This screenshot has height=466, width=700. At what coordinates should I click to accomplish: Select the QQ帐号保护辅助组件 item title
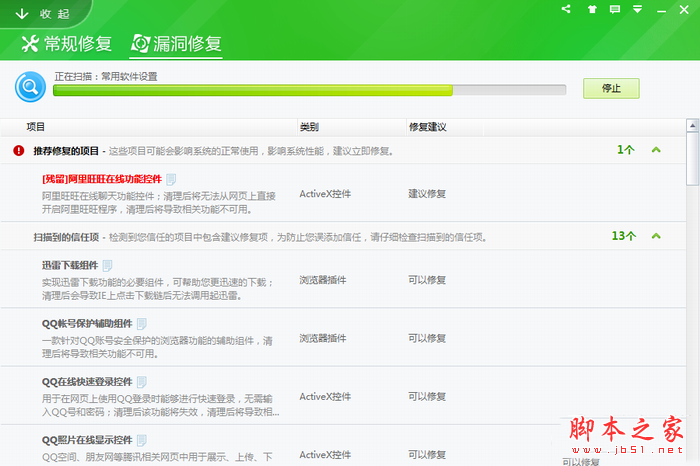pyautogui.click(x=87, y=324)
